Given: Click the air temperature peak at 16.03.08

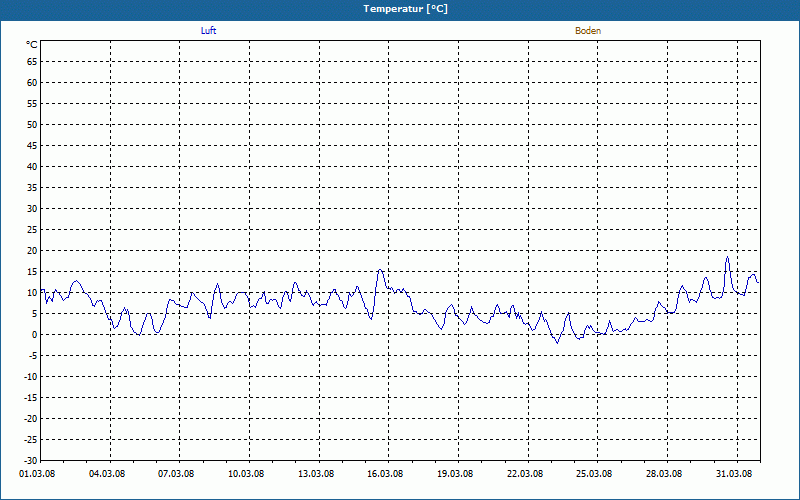Looking at the screenshot, I should [380, 270].
